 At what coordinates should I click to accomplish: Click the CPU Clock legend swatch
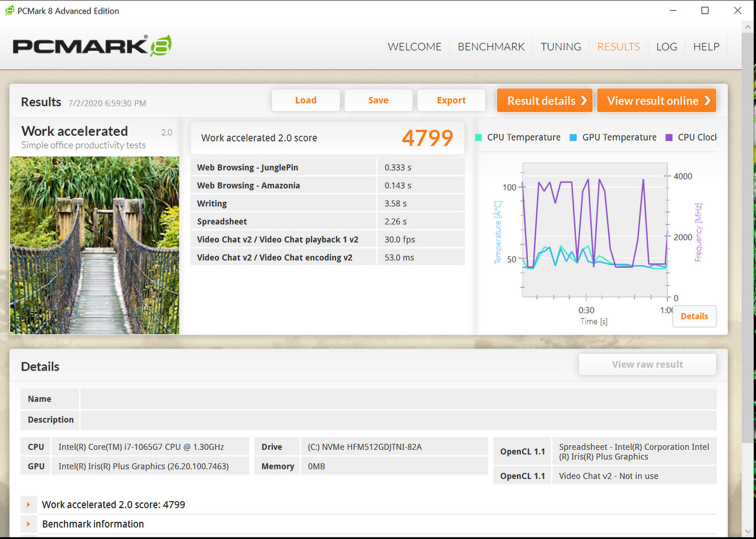coord(669,138)
